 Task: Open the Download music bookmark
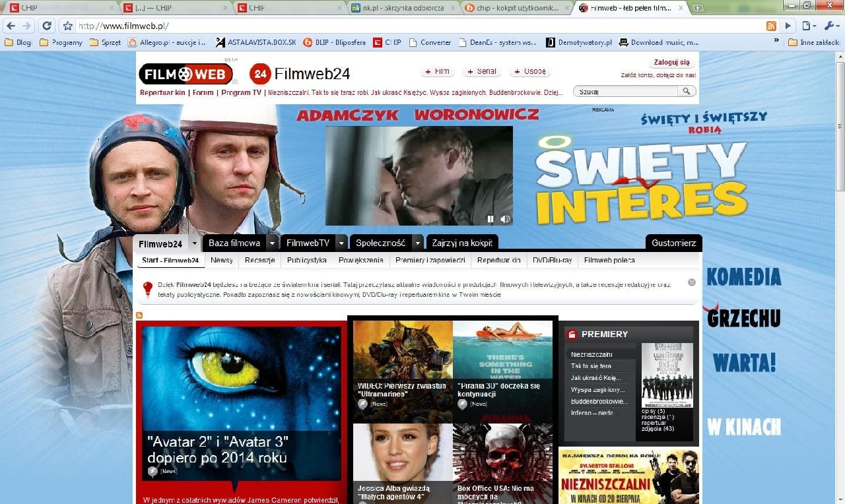[x=658, y=42]
